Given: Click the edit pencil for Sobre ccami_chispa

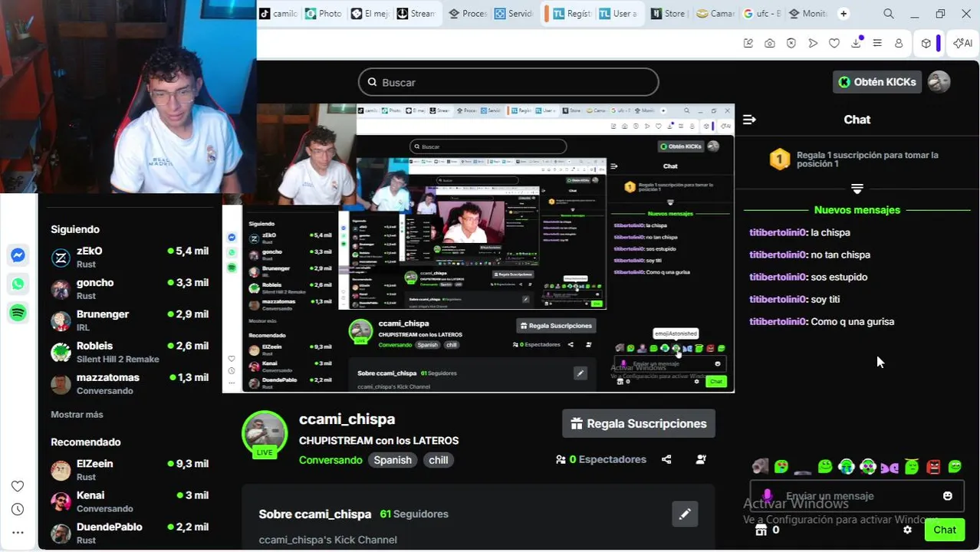Looking at the screenshot, I should pyautogui.click(x=685, y=514).
